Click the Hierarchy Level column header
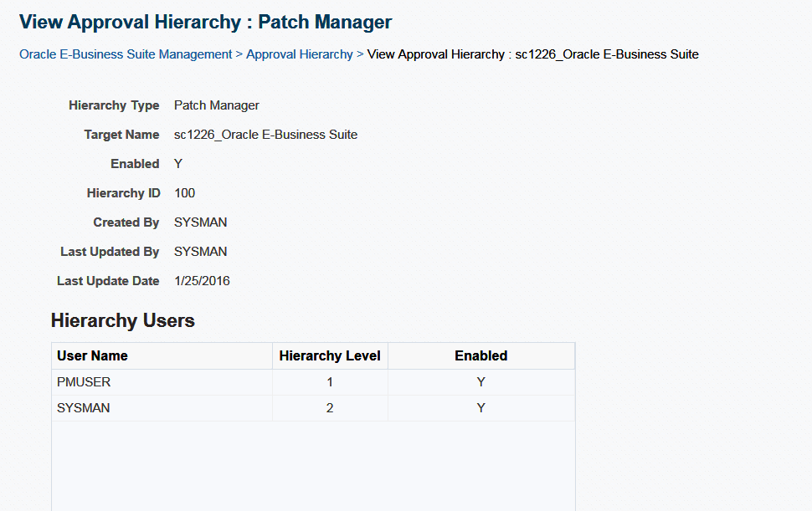 [x=330, y=355]
